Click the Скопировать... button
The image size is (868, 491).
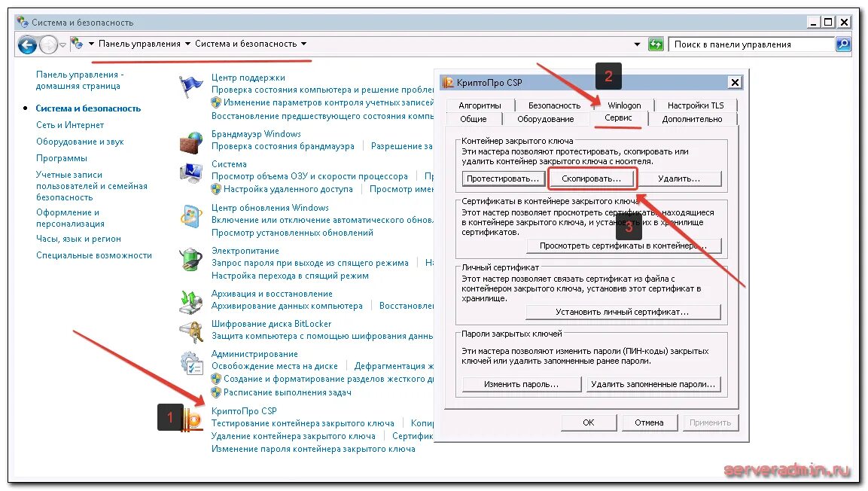(591, 178)
